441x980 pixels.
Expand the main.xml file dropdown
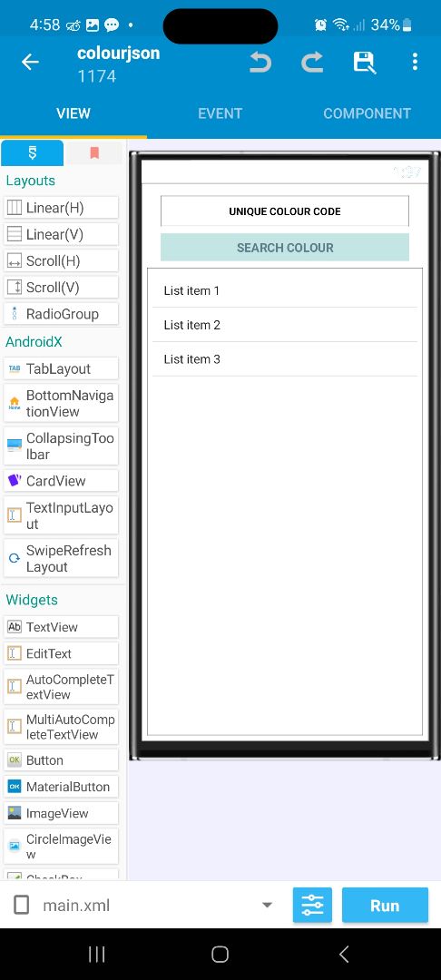pyautogui.click(x=267, y=905)
